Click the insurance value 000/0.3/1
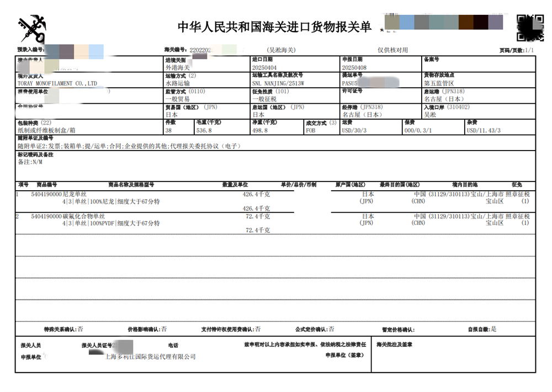The width and height of the screenshot is (552, 392). 418,131
